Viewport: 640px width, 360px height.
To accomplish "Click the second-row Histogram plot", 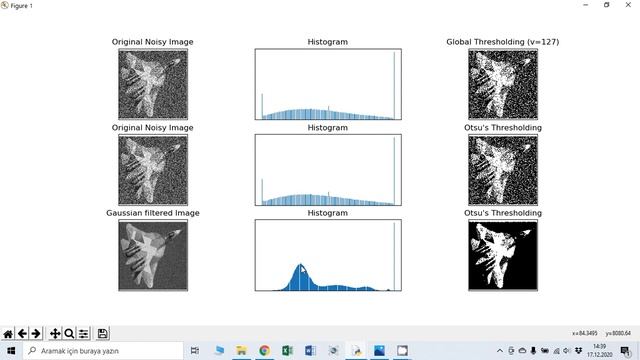I will click(328, 170).
